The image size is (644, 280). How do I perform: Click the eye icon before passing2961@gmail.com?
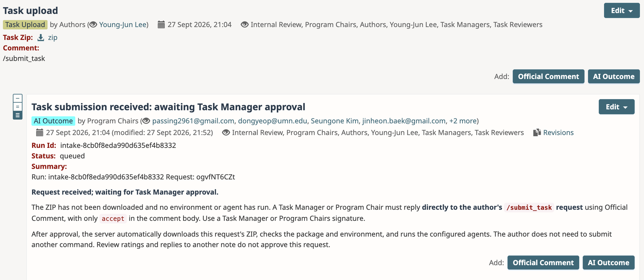pyautogui.click(x=146, y=121)
